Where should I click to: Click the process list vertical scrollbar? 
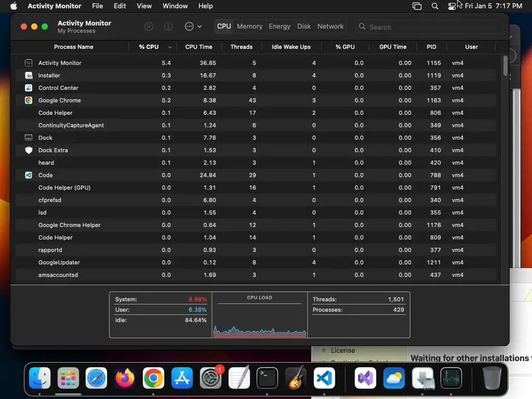505,66
